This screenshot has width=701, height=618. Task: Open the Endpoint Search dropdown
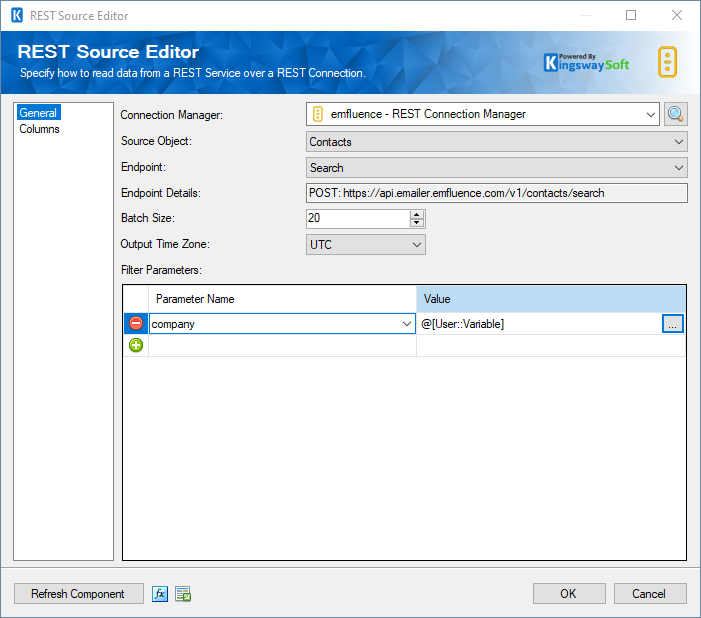coord(497,168)
